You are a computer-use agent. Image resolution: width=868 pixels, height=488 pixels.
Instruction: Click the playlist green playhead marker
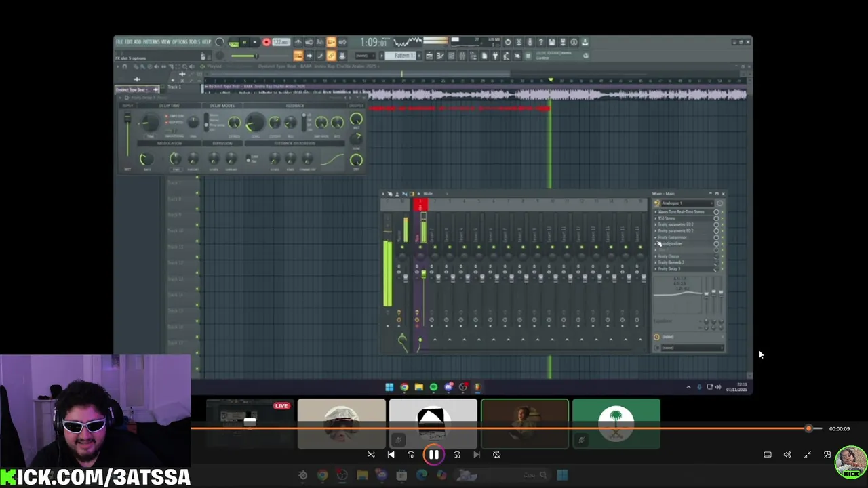(551, 80)
